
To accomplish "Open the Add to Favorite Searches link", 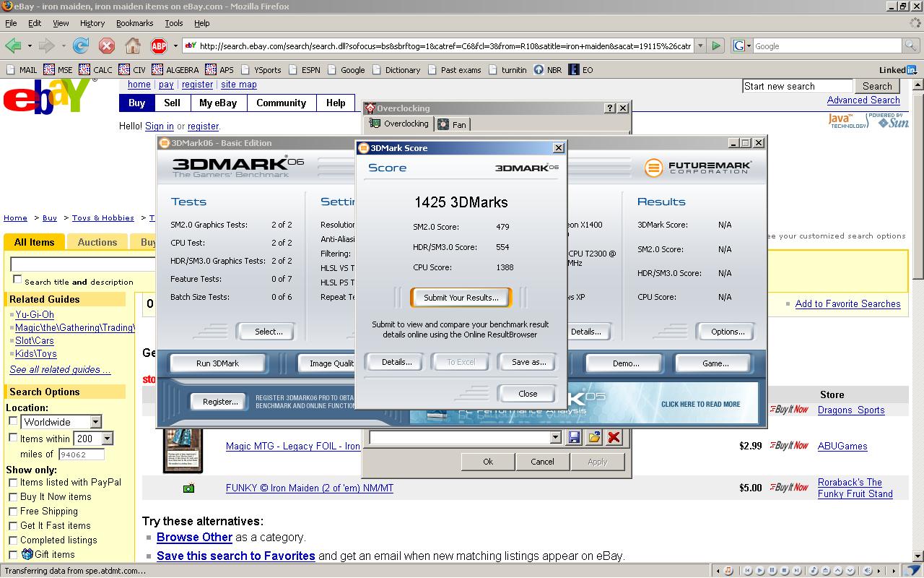I will coord(847,304).
